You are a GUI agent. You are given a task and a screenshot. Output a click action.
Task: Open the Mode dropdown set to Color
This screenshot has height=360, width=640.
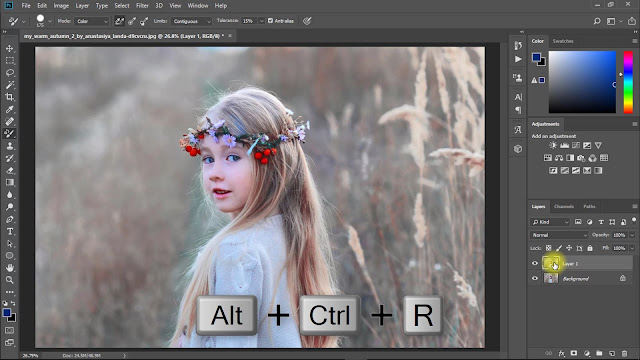pos(92,21)
